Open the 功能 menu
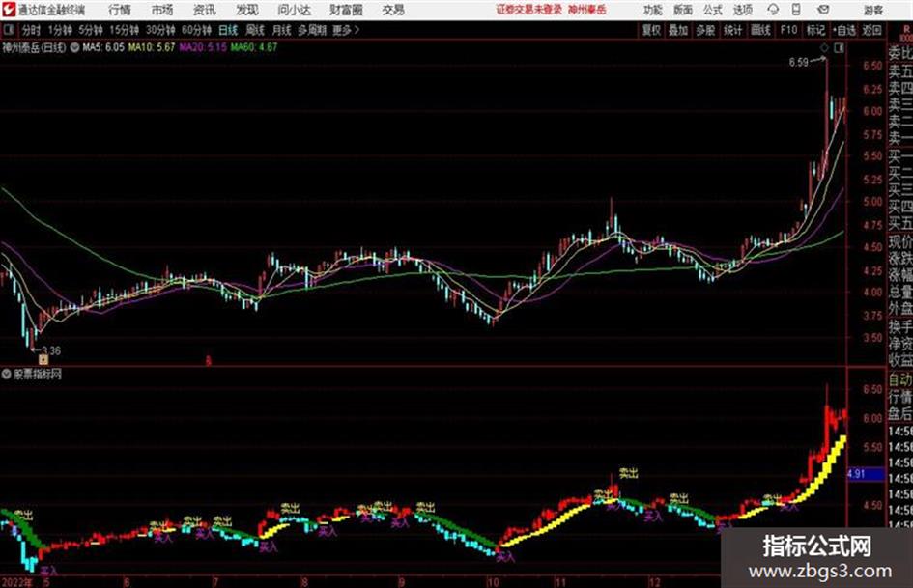 tap(653, 10)
